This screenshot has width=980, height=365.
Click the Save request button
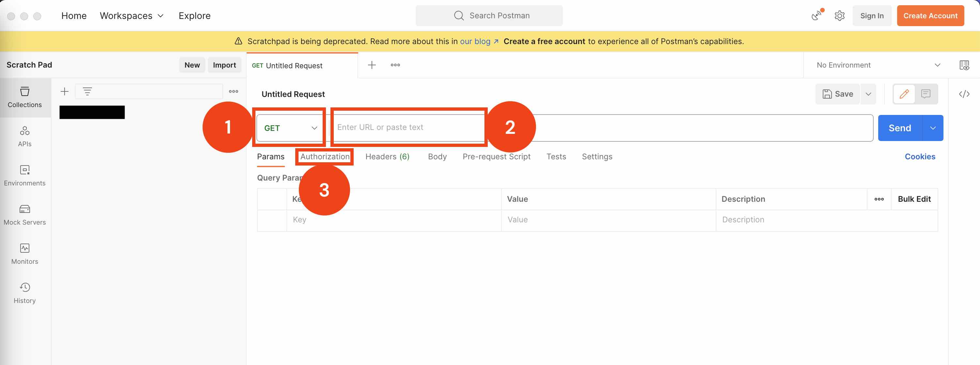tap(838, 94)
